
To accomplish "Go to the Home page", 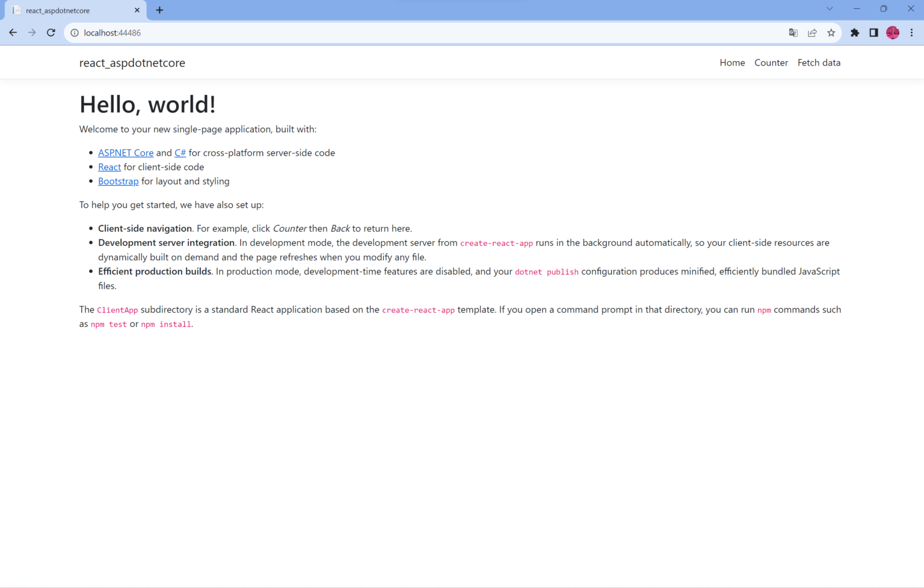I will 732,63.
